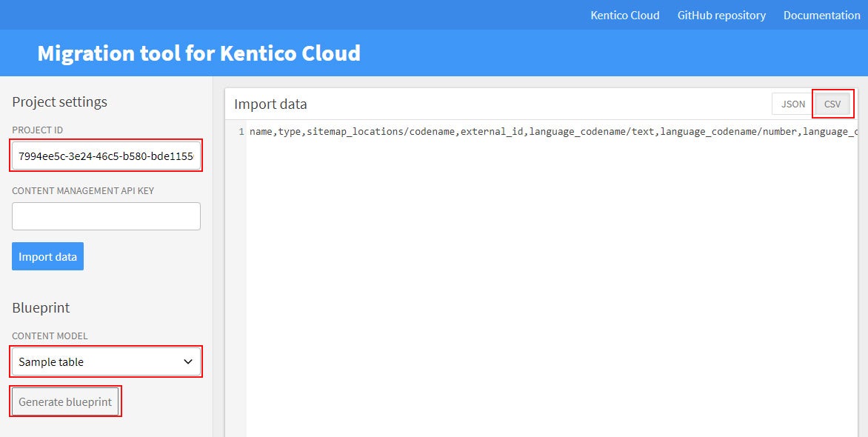This screenshot has height=437, width=868.
Task: Switch to the JSON format tab
Action: tap(793, 104)
